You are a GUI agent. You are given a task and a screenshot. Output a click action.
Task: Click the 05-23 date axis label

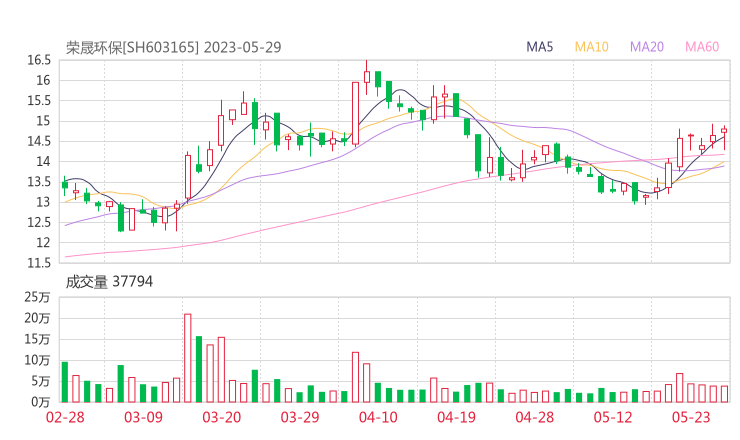point(691,417)
